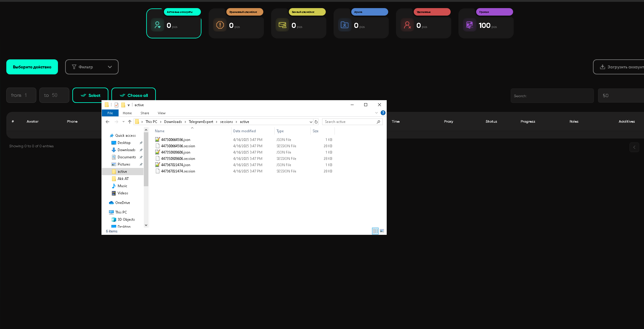Click the Выберите действие button

pyautogui.click(x=32, y=67)
